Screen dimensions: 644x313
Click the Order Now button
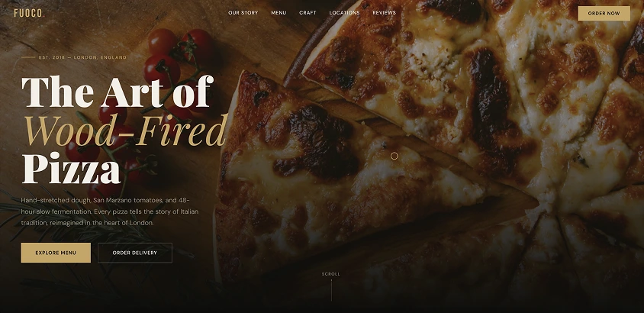click(x=604, y=13)
